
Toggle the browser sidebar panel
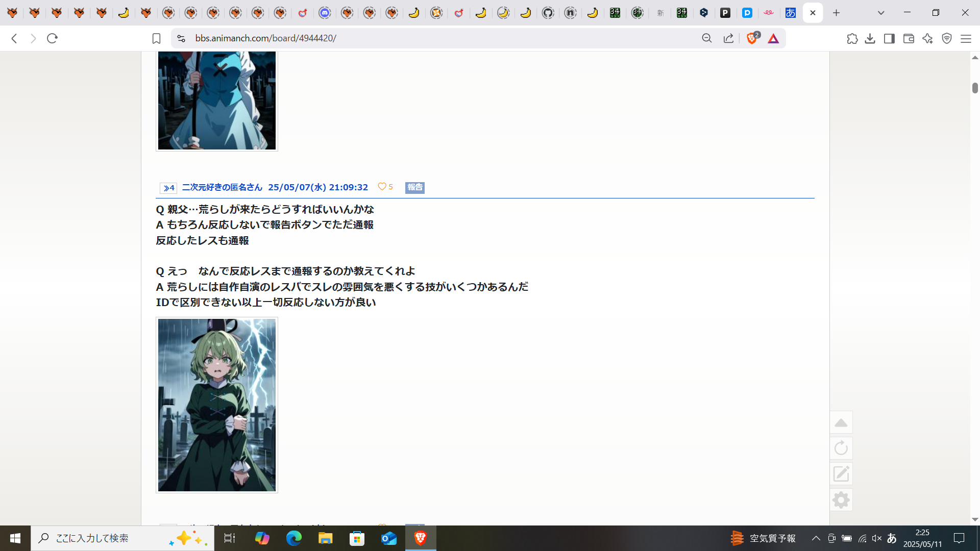pos(889,38)
